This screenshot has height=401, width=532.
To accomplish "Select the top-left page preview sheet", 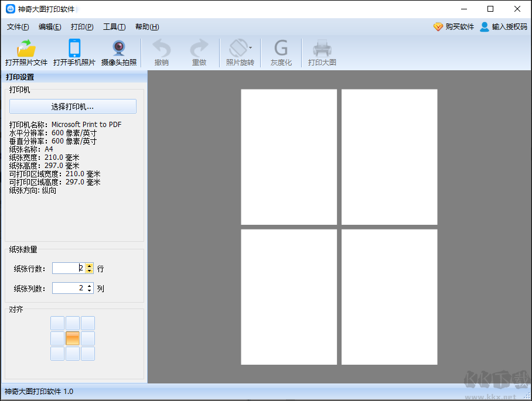I will (x=289, y=157).
